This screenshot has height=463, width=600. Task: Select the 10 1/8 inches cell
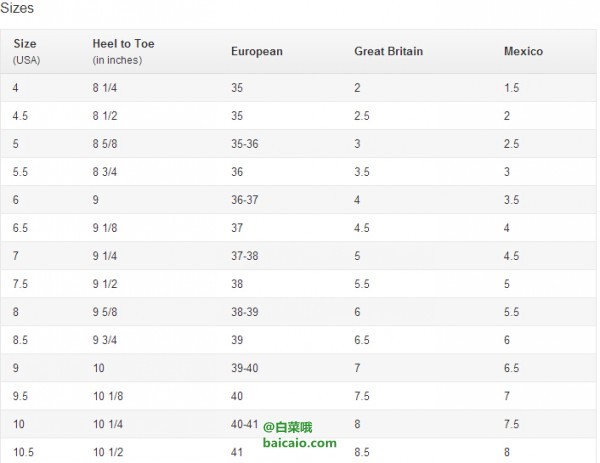(108, 396)
